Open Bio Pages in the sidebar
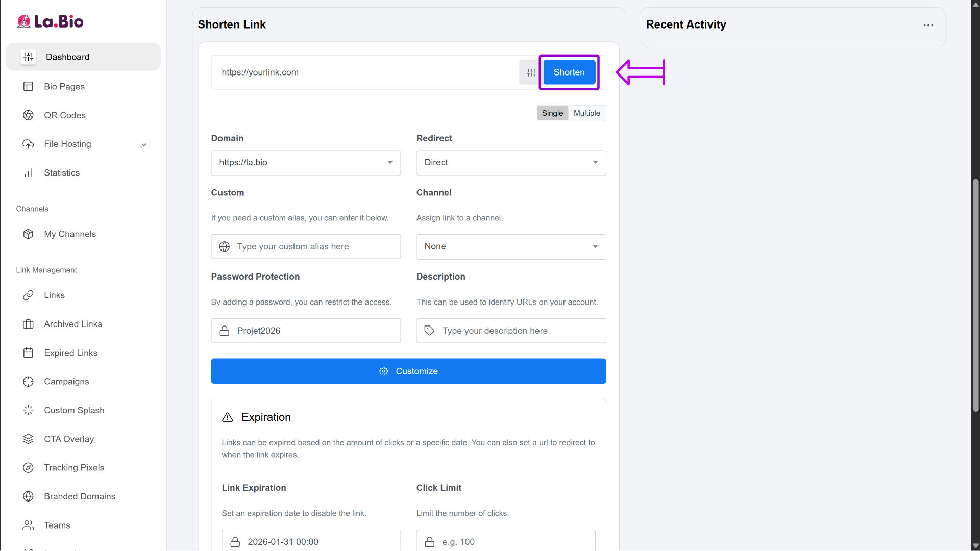 point(64,87)
